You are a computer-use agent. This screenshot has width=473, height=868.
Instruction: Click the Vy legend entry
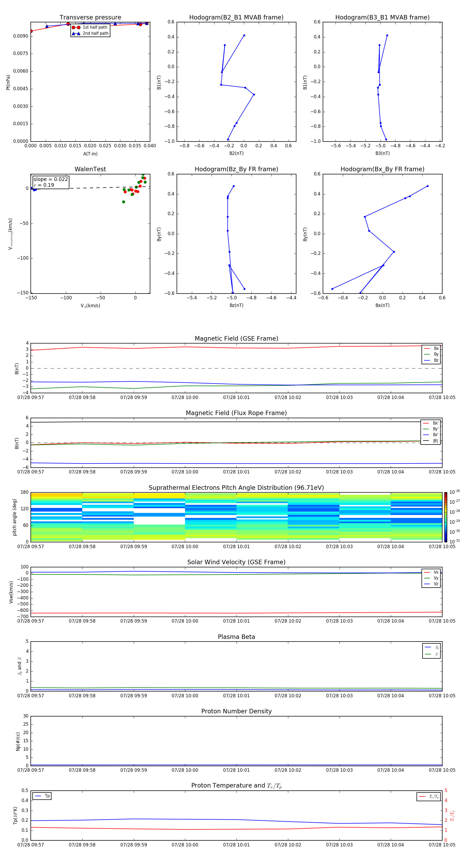(431, 578)
